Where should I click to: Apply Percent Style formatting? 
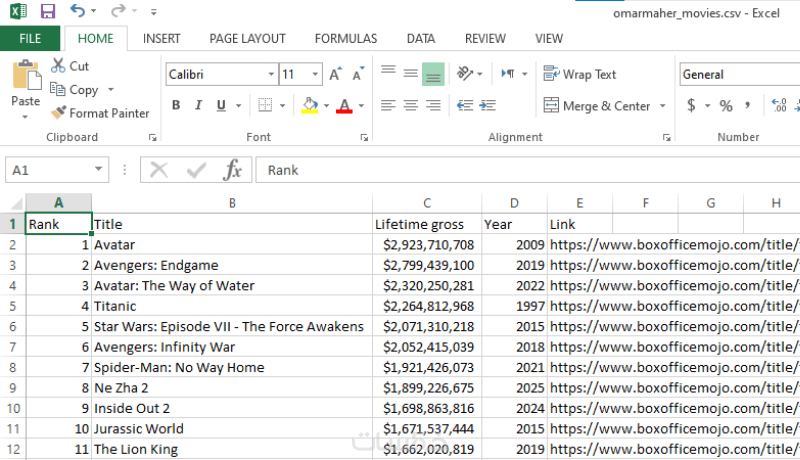click(x=726, y=106)
